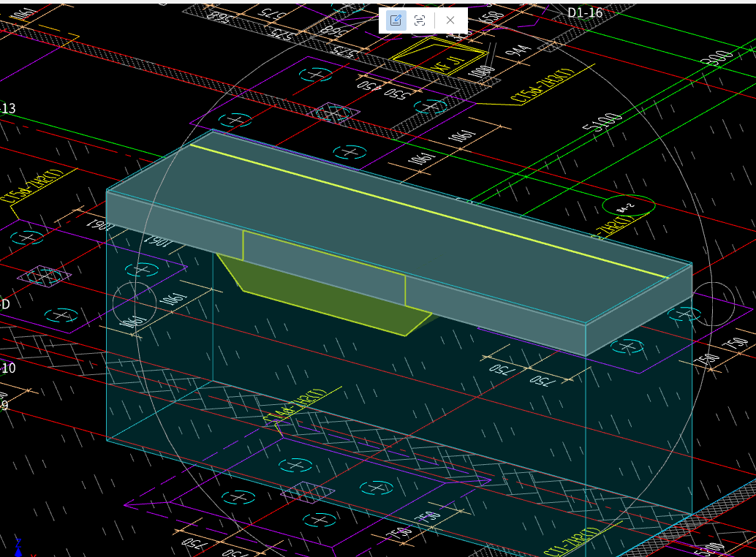This screenshot has width=756, height=557.
Task: Select the green circled B4-2 marker
Action: coord(629,206)
